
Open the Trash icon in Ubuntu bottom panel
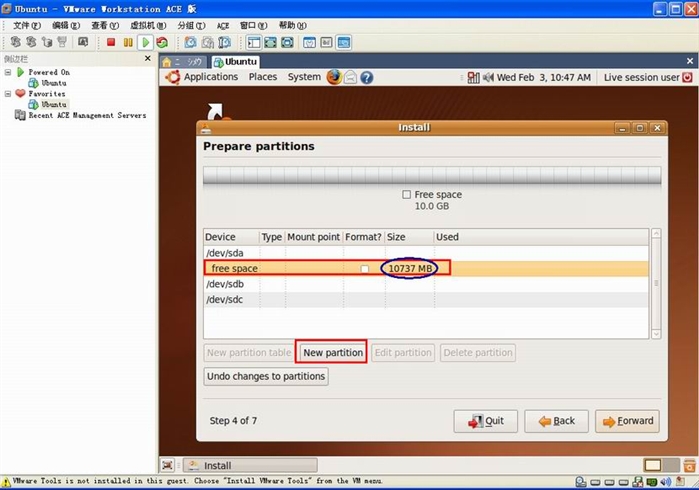[690, 465]
